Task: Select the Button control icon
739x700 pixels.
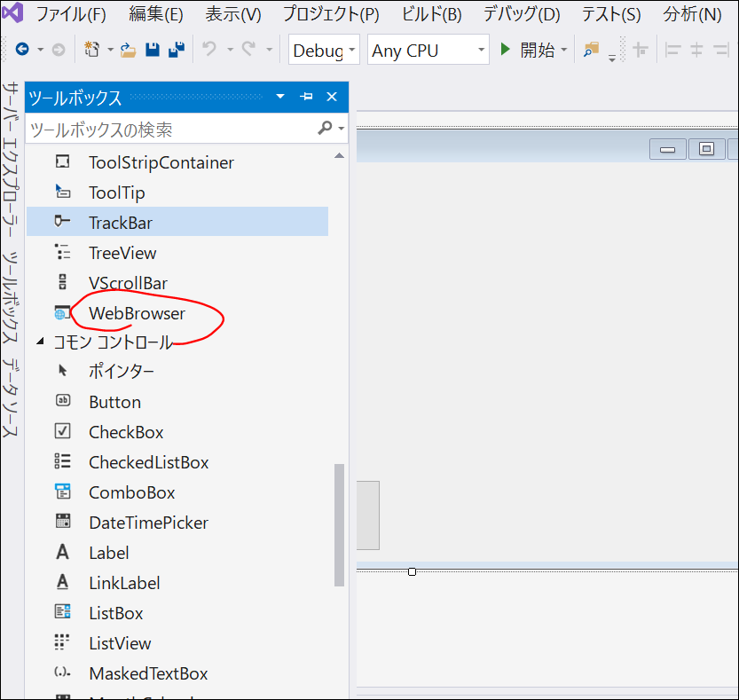Action: tap(63, 401)
